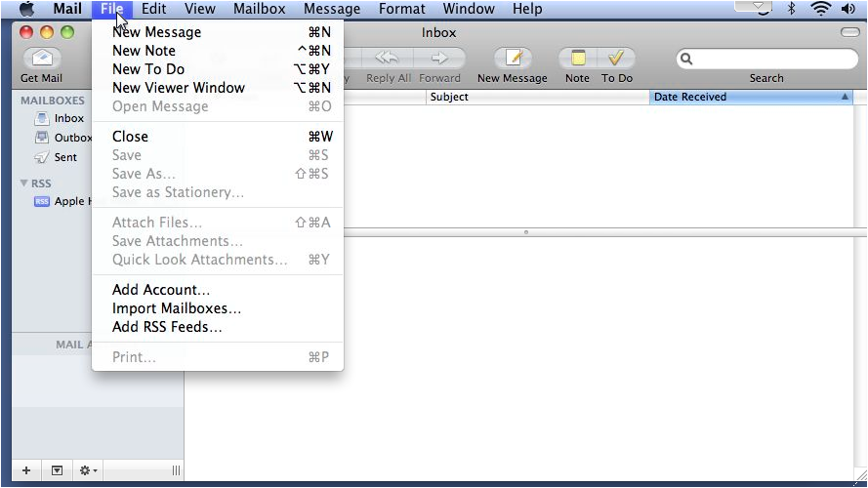Open the Window menu

click(x=469, y=9)
